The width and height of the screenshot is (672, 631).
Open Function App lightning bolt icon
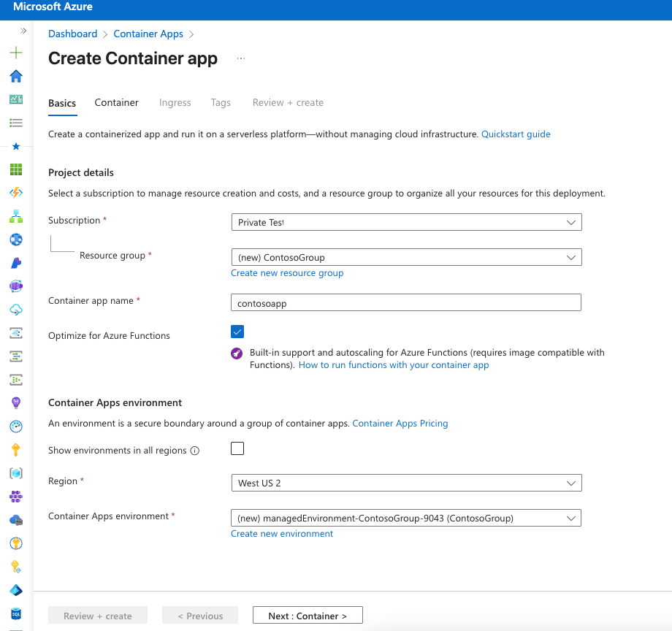point(16,193)
